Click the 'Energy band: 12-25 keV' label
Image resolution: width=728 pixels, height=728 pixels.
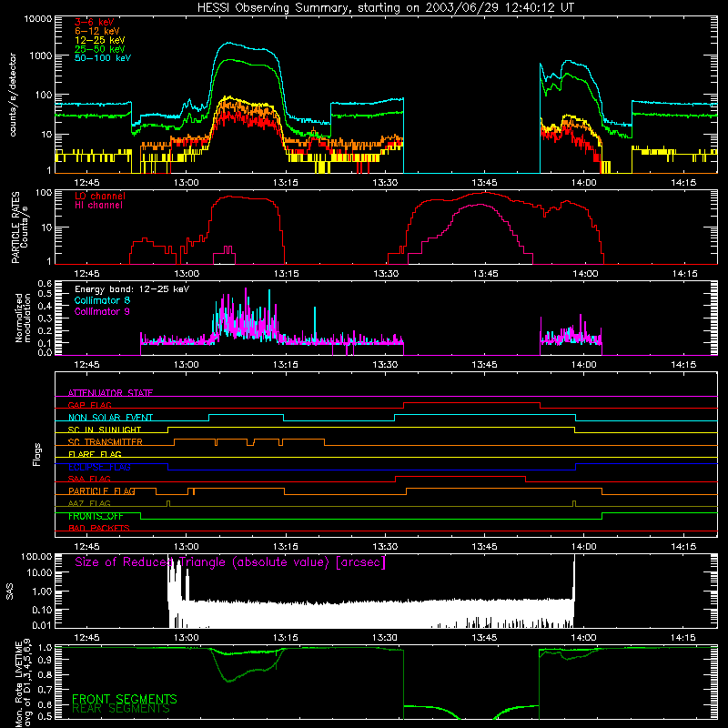pos(132,289)
